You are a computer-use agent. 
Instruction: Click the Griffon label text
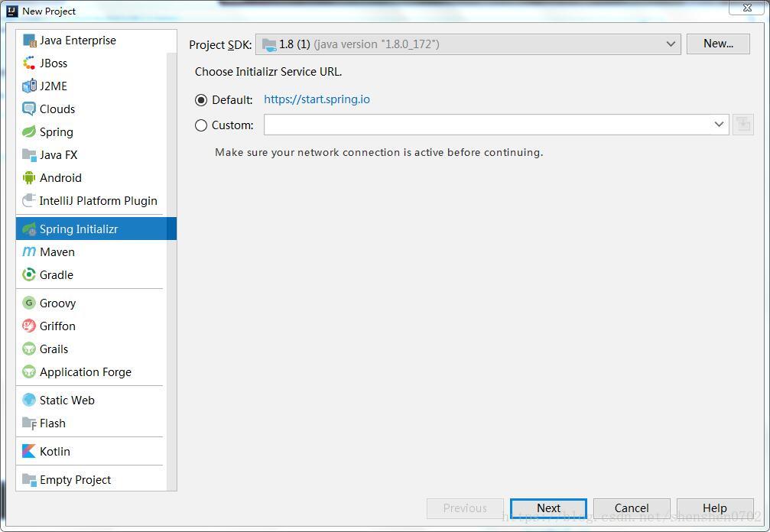point(57,326)
